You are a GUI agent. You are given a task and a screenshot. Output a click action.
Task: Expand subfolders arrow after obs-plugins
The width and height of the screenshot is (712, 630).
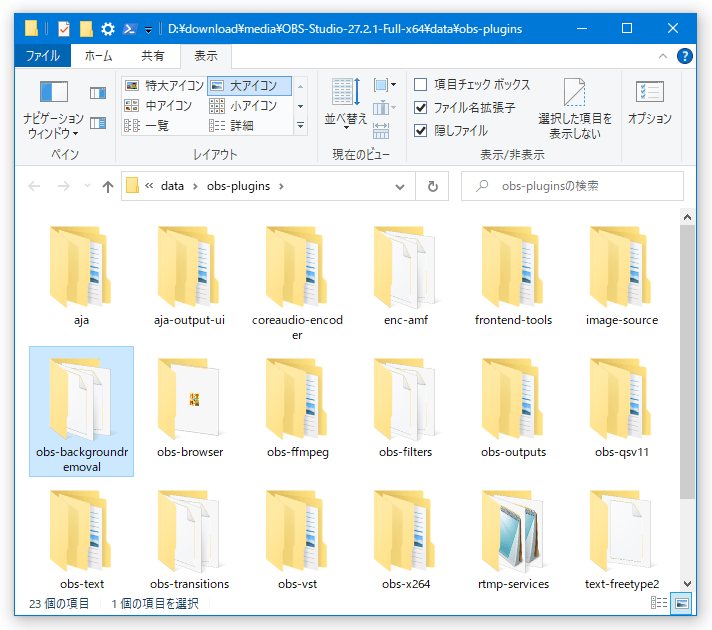[x=282, y=186]
